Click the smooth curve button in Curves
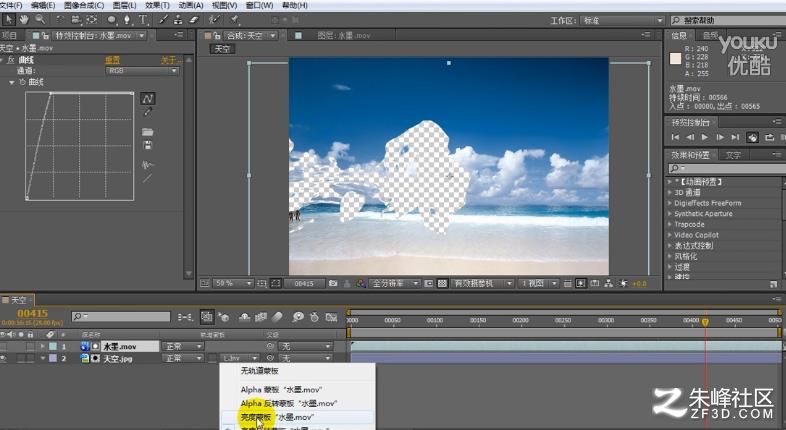 point(147,164)
